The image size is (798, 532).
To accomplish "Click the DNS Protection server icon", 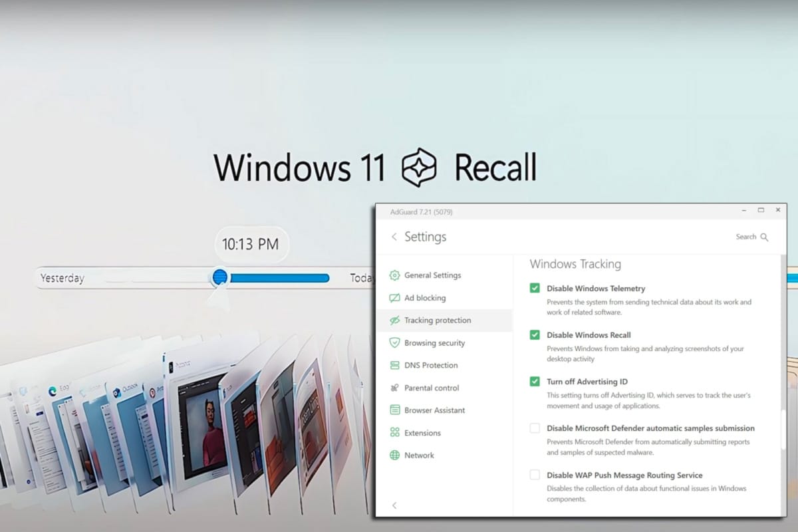I will pyautogui.click(x=394, y=365).
